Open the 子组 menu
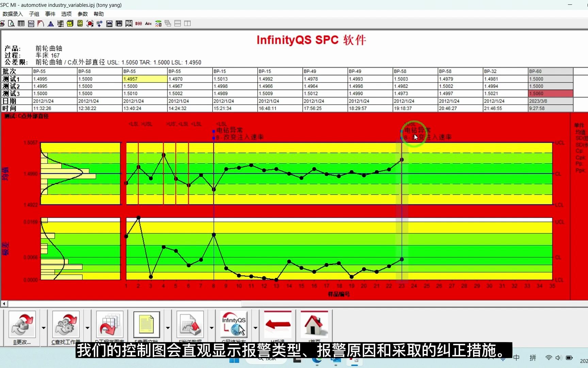 point(34,14)
